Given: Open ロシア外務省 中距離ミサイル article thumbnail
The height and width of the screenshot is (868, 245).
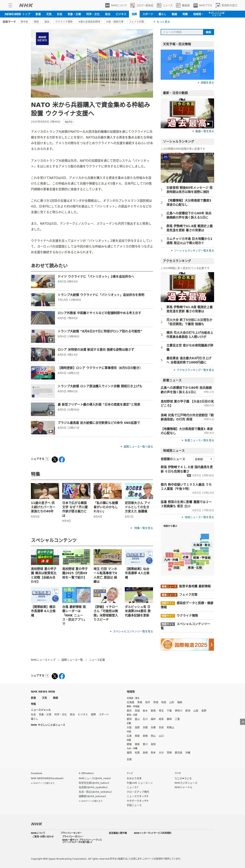Looking at the screenshot, I should (x=43, y=318).
